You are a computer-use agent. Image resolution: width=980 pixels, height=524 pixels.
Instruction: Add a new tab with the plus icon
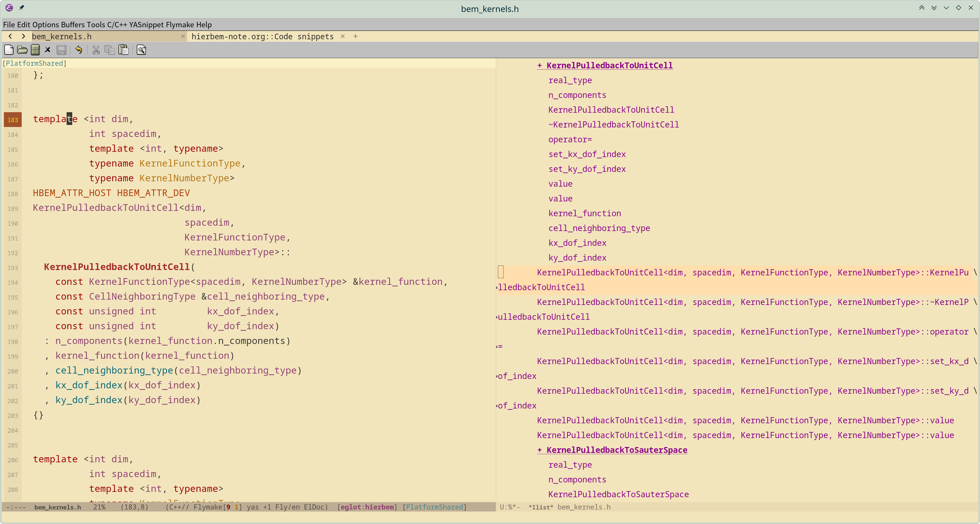coord(355,36)
